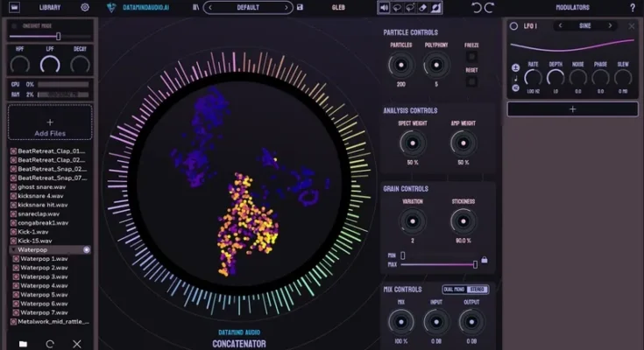Click the plus button to add a modulator
The image size is (644, 350).
tap(572, 109)
